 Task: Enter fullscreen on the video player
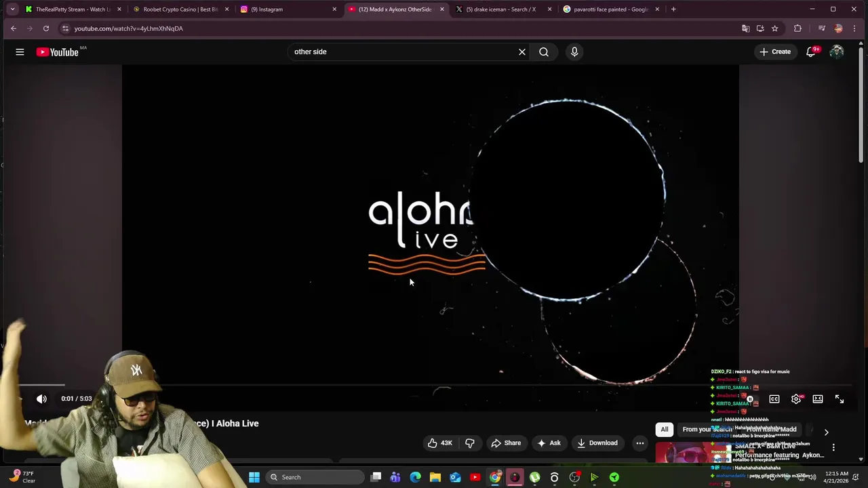(840, 399)
